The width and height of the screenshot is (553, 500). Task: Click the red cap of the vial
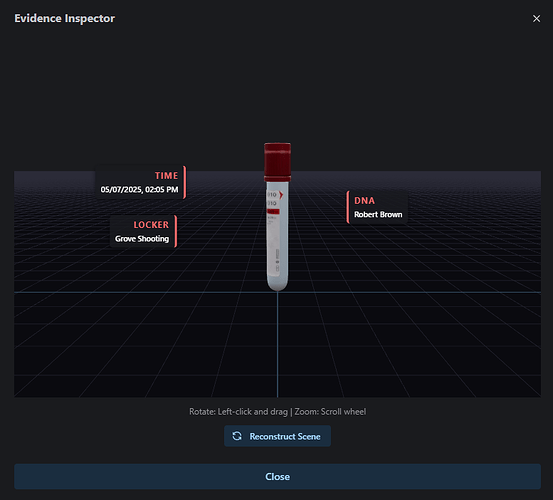tap(278, 161)
